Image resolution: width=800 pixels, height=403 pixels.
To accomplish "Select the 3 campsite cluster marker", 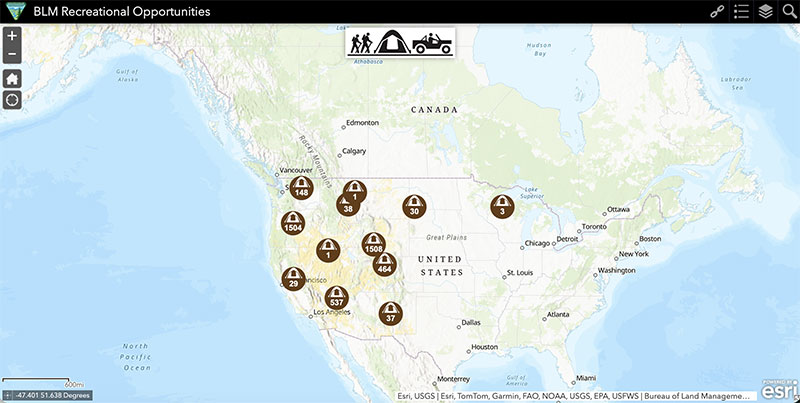I will tap(503, 207).
